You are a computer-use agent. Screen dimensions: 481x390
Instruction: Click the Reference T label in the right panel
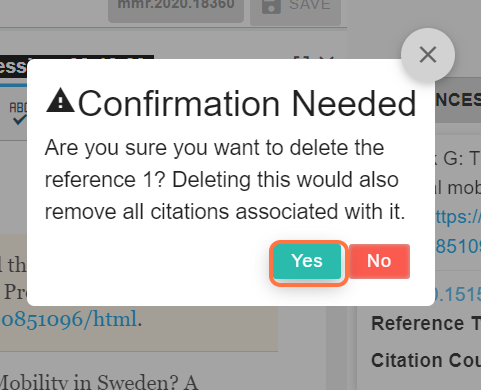click(x=426, y=323)
